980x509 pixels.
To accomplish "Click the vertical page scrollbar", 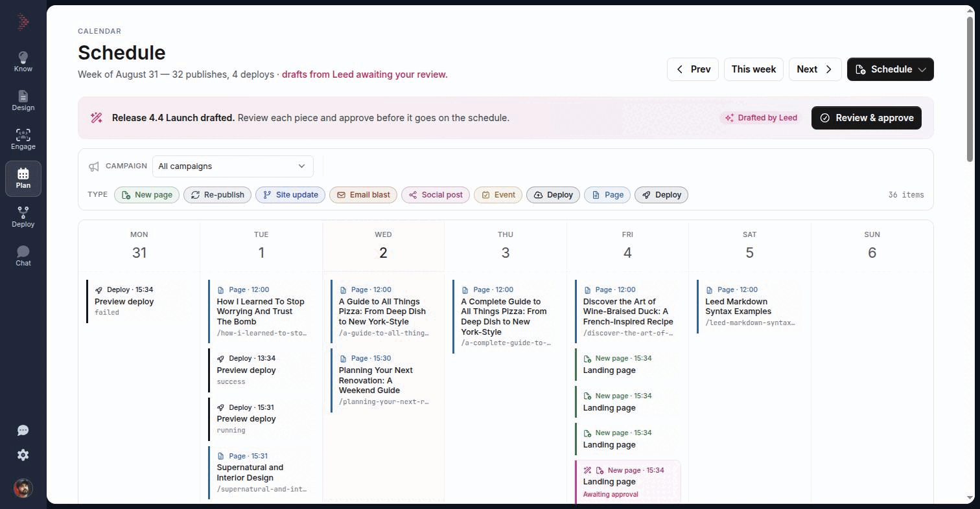I will point(970,88).
